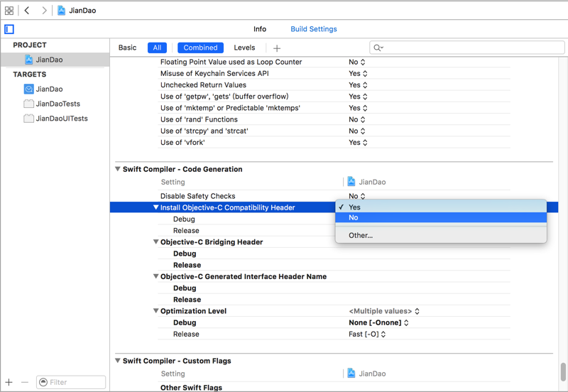Go back with the left chevron

point(27,11)
